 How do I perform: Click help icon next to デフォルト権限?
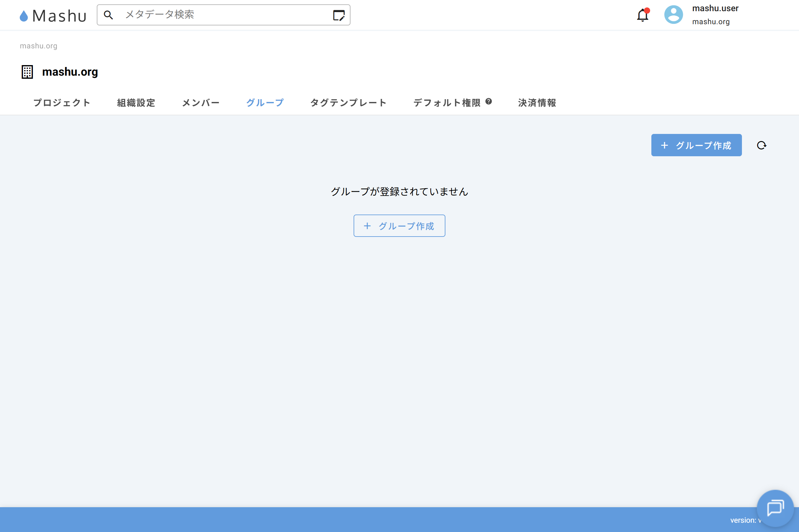[489, 101]
